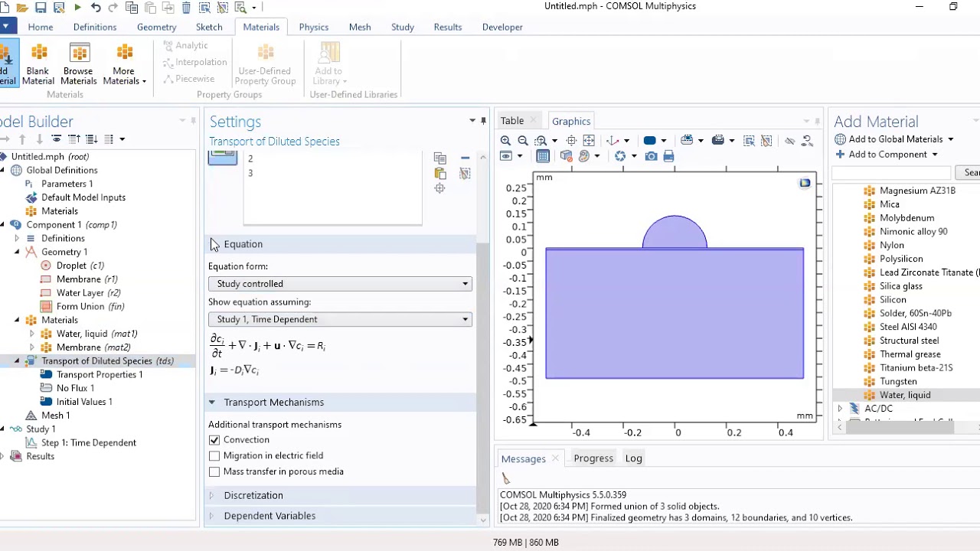Select Water, liquid in material list
The width and height of the screenshot is (980, 551).
pyautogui.click(x=905, y=395)
